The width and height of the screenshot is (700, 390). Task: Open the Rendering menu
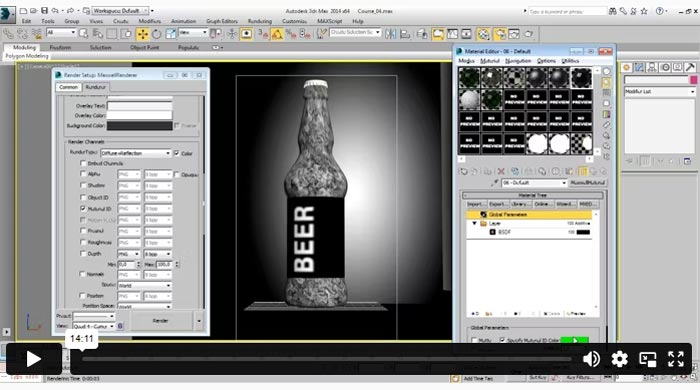[260, 21]
